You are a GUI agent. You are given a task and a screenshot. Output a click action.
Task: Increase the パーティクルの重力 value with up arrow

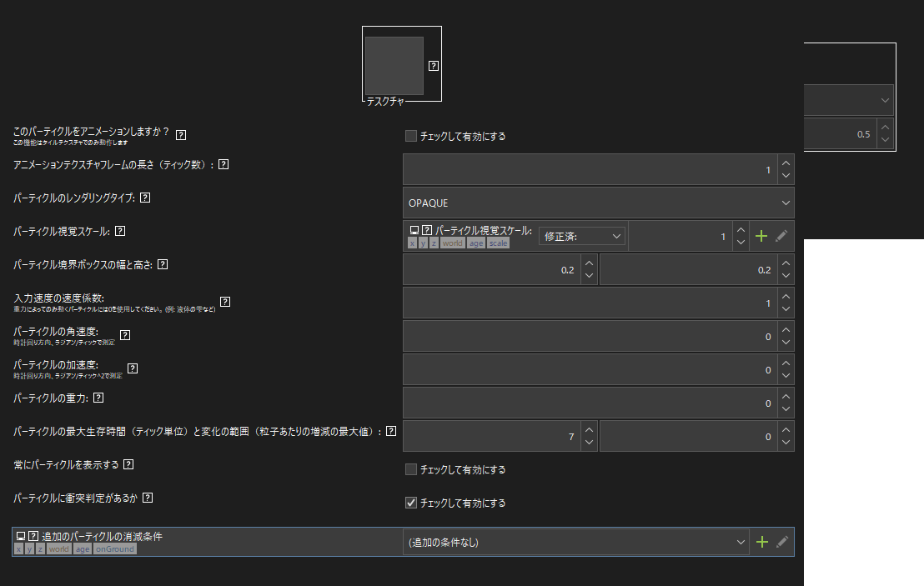tap(786, 396)
